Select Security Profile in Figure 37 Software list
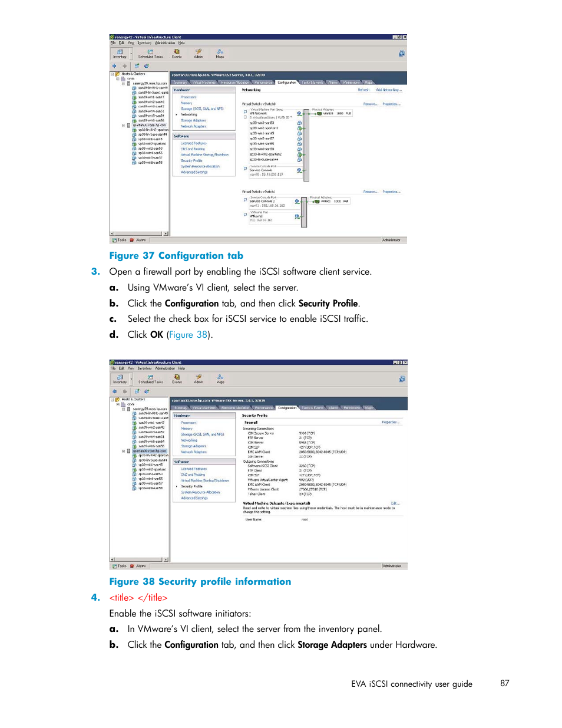562x728 pixels. (x=191, y=160)
